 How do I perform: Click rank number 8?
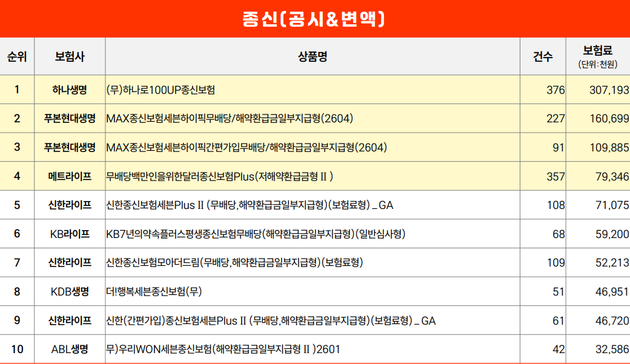point(17,292)
